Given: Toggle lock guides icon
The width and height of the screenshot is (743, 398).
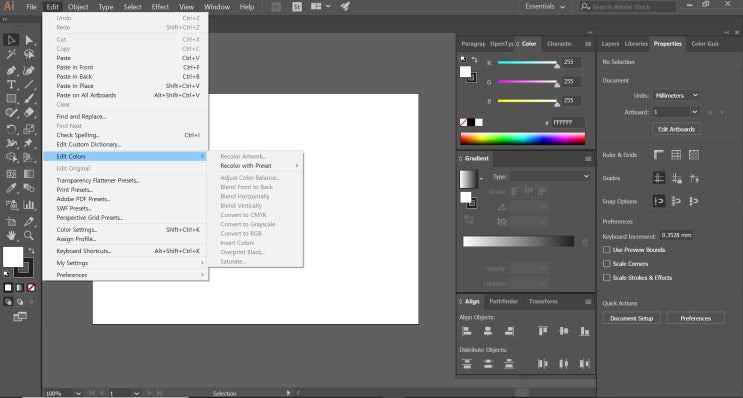Looking at the screenshot, I should click(676, 178).
